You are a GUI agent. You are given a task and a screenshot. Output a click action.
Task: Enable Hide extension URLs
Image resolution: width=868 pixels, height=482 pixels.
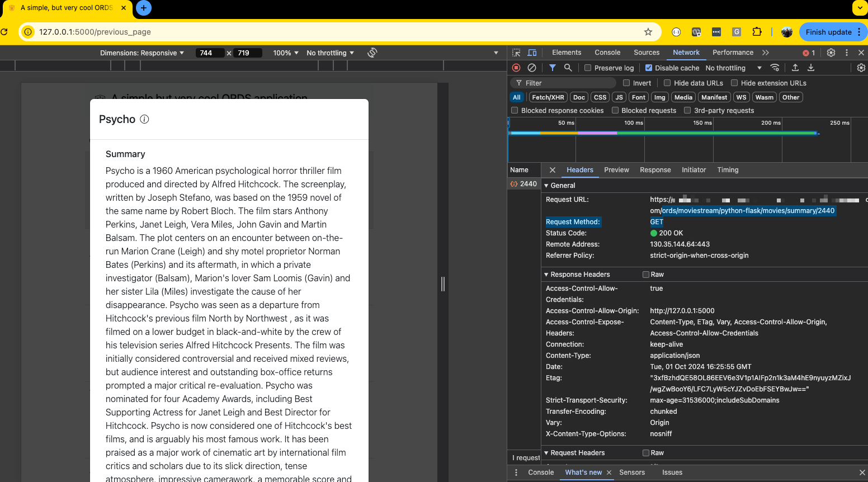pos(734,83)
